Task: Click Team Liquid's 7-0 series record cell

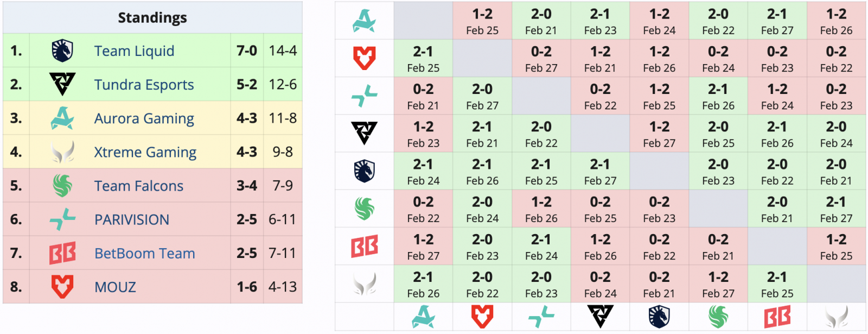Action: (247, 51)
